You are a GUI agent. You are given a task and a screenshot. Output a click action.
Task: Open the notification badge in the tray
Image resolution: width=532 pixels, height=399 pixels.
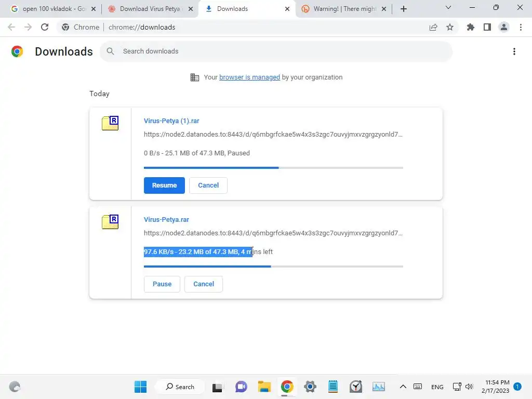pos(517,387)
